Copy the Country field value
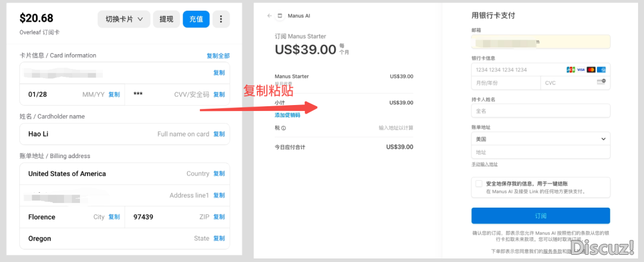 click(219, 174)
